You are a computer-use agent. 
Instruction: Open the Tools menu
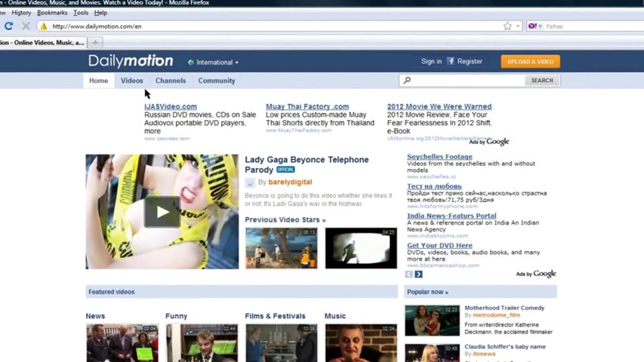coord(81,13)
